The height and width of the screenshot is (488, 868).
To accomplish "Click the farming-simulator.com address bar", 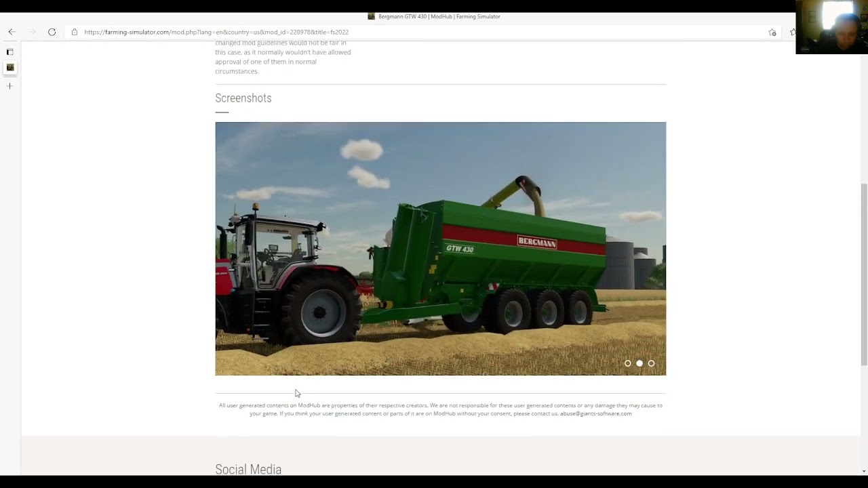I will [420, 32].
